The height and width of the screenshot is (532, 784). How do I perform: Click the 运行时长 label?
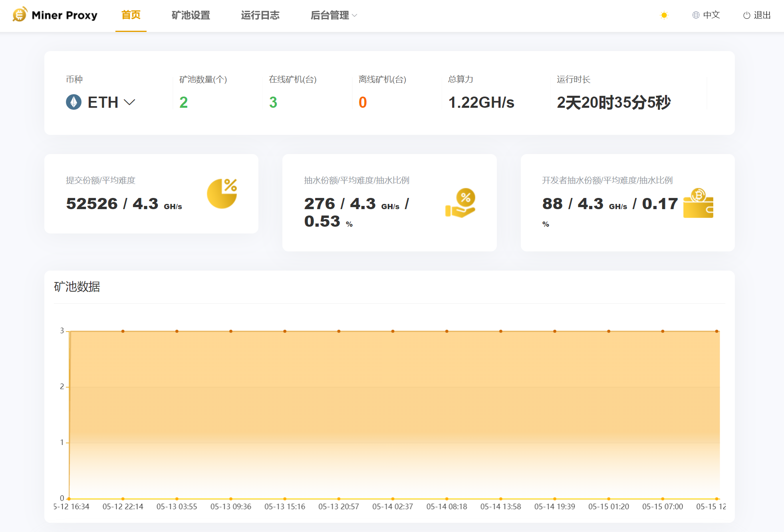(574, 79)
